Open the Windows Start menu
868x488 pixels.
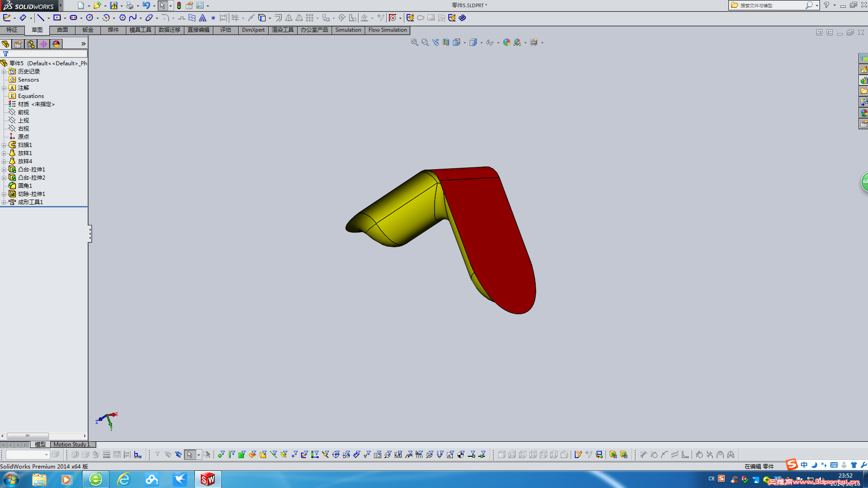click(x=11, y=479)
